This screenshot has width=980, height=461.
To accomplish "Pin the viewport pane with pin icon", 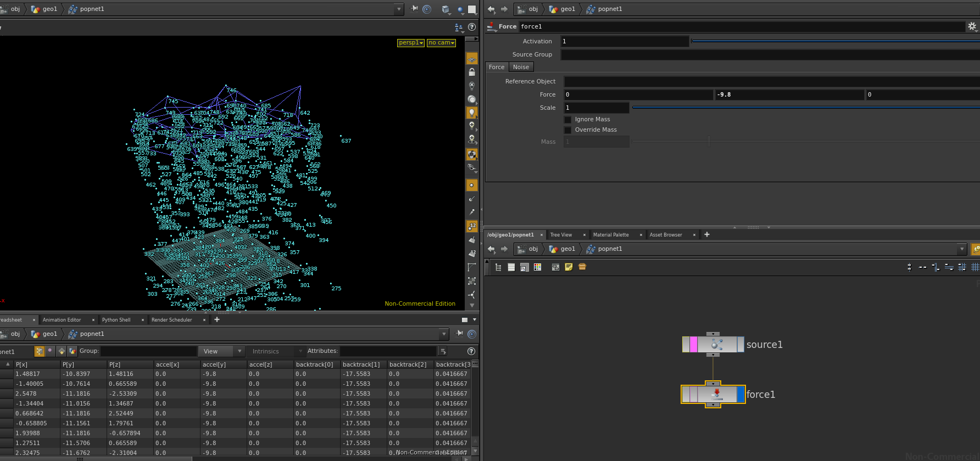I will pyautogui.click(x=415, y=9).
